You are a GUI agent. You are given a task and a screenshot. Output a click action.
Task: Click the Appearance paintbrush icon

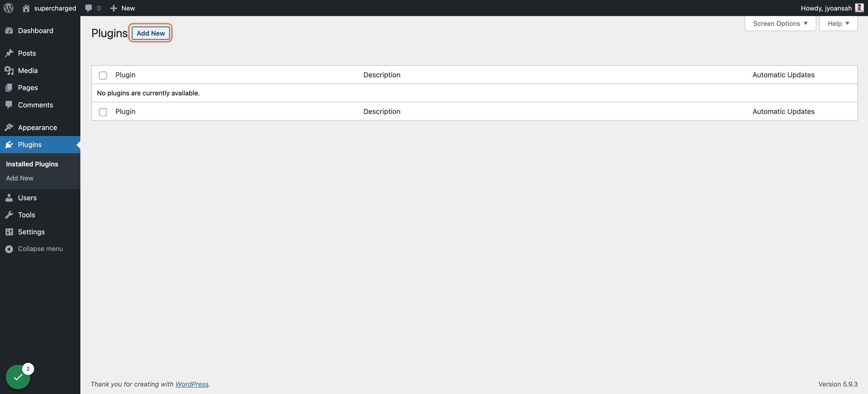[9, 127]
